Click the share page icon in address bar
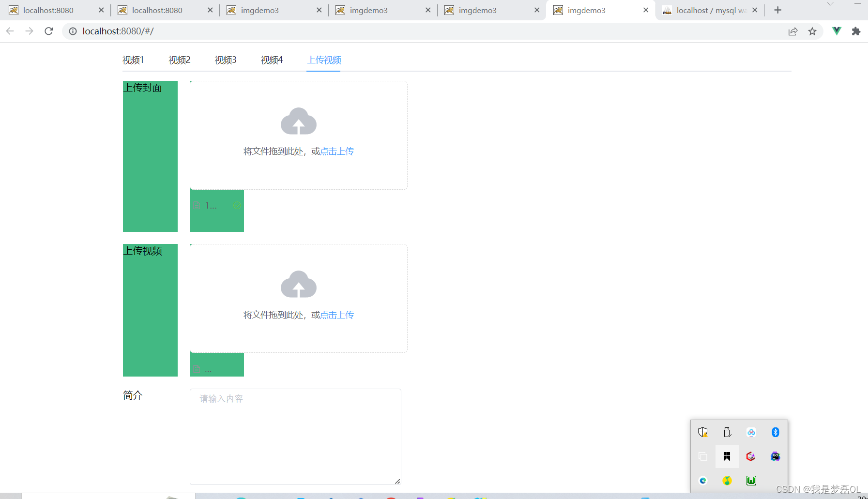This screenshot has width=868, height=499. coord(793,31)
